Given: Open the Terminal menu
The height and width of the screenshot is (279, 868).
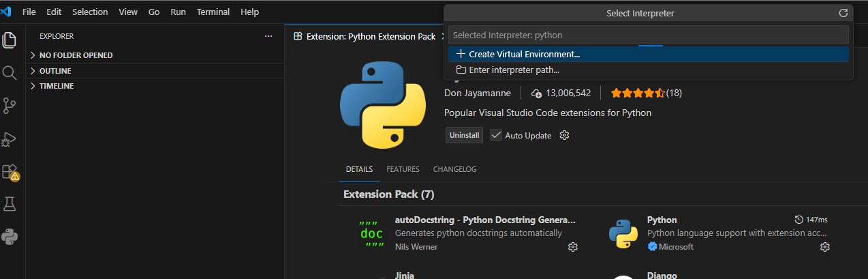Looking at the screenshot, I should 213,12.
